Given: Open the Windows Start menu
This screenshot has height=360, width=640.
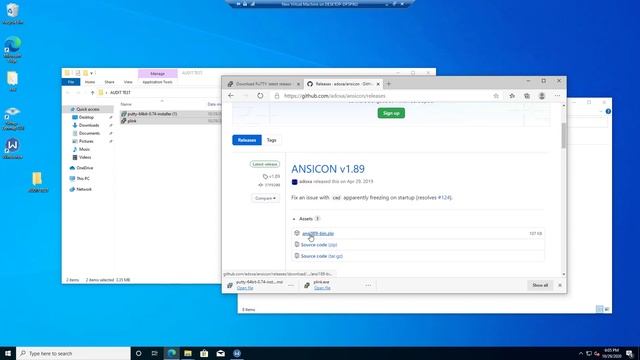Looking at the screenshot, I should 8,353.
